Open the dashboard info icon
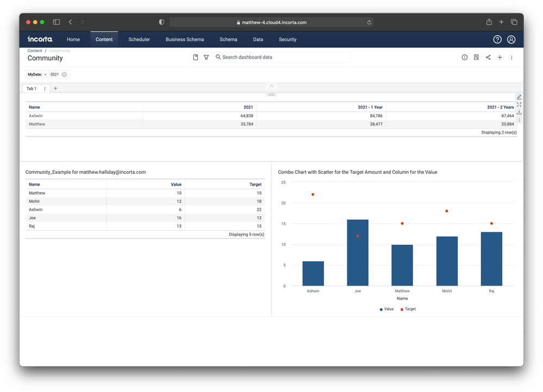The width and height of the screenshot is (543, 392). (x=465, y=58)
